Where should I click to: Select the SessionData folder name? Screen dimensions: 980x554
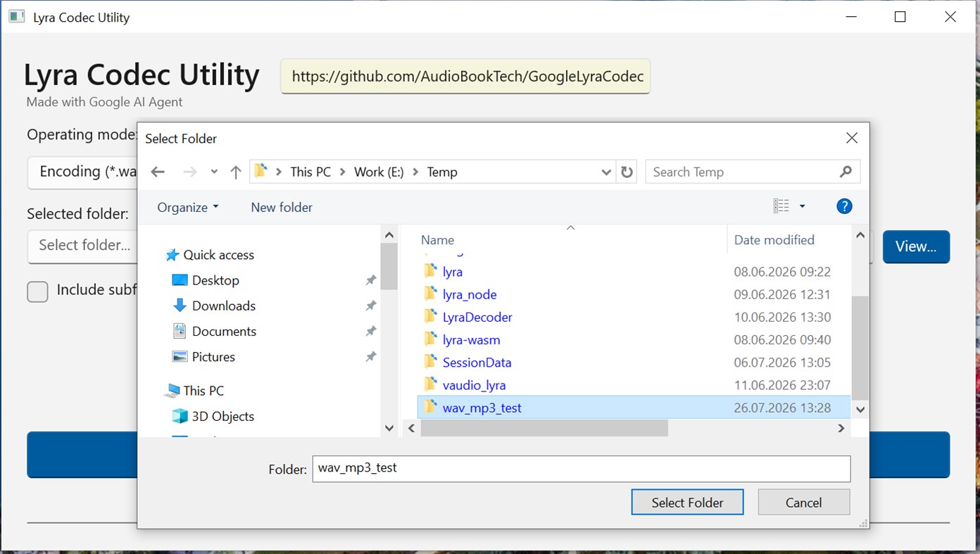pyautogui.click(x=477, y=363)
